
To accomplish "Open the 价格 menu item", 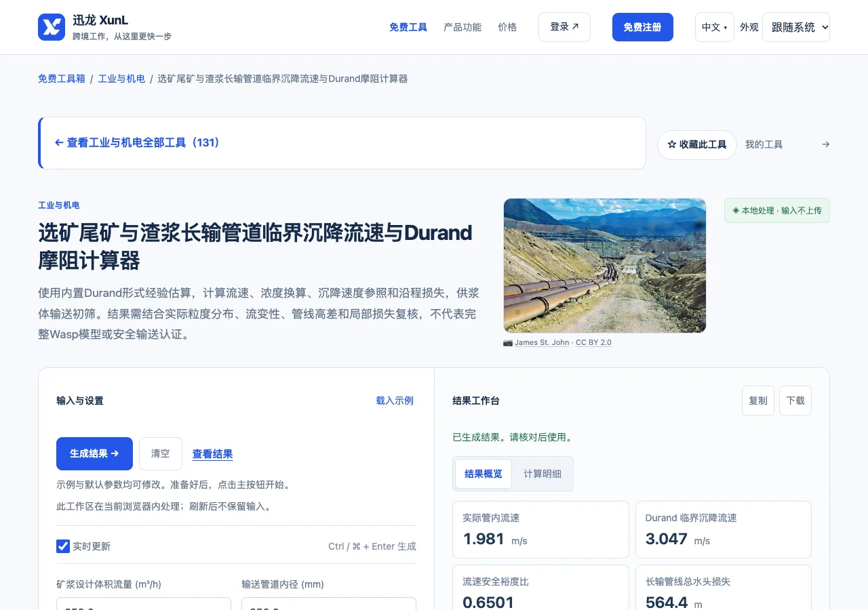I will point(507,27).
